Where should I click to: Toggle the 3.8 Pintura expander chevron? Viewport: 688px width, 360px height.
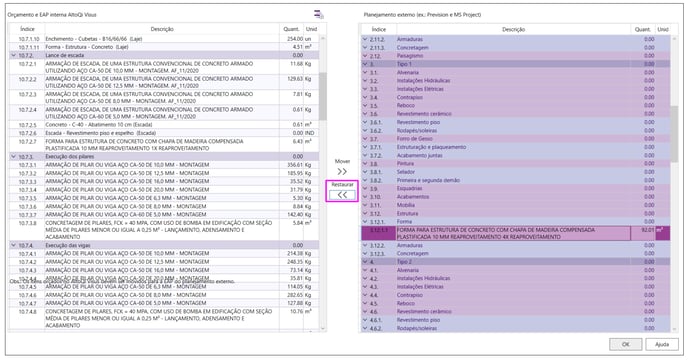click(x=365, y=163)
